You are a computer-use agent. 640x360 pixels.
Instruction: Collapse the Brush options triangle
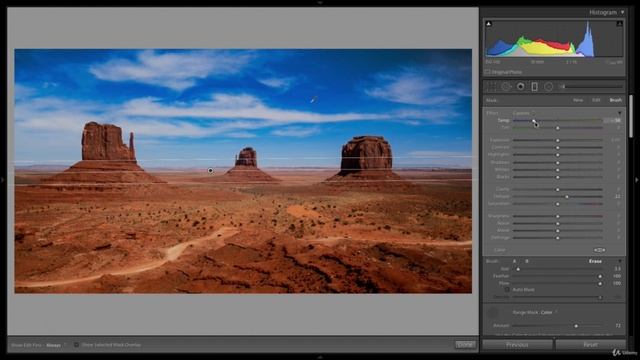point(620,261)
